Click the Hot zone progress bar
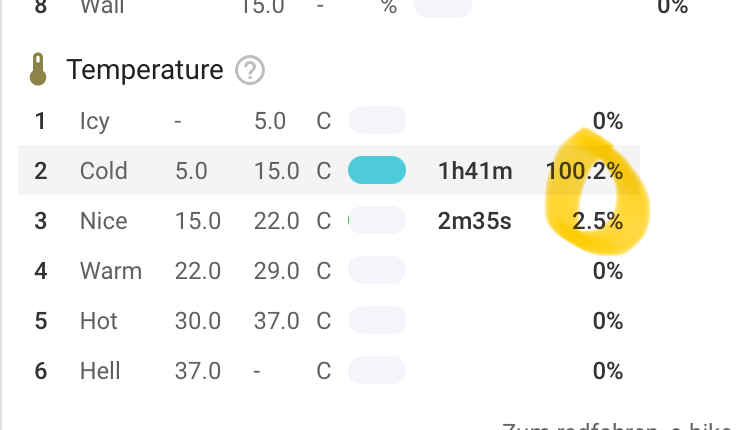This screenshot has width=750, height=430. click(x=376, y=321)
